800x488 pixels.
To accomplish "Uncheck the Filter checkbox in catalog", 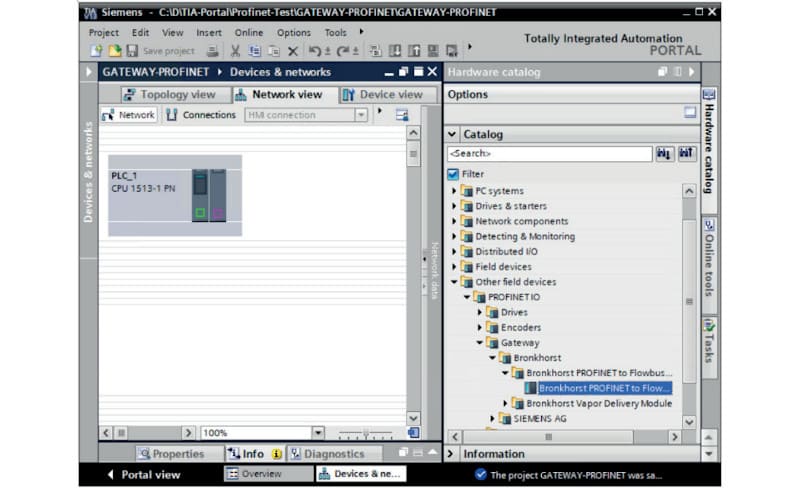I will 454,174.
